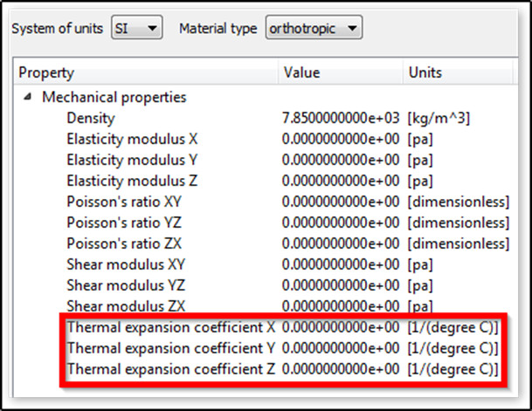This screenshot has width=532, height=411.
Task: Open the System of units dropdown
Action: coord(137,29)
